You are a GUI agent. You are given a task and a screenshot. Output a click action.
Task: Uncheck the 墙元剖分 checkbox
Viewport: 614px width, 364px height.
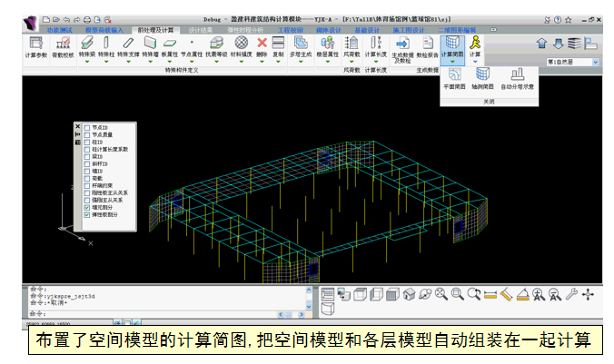(x=87, y=208)
